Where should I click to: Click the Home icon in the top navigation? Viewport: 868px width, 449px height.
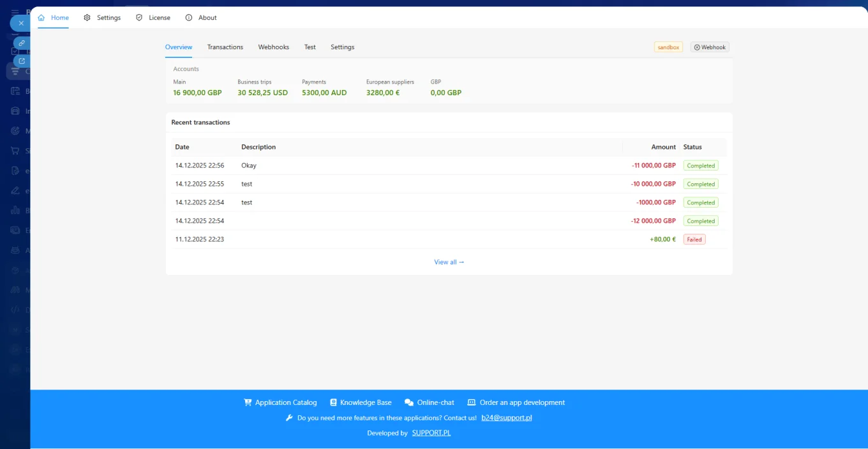point(40,17)
